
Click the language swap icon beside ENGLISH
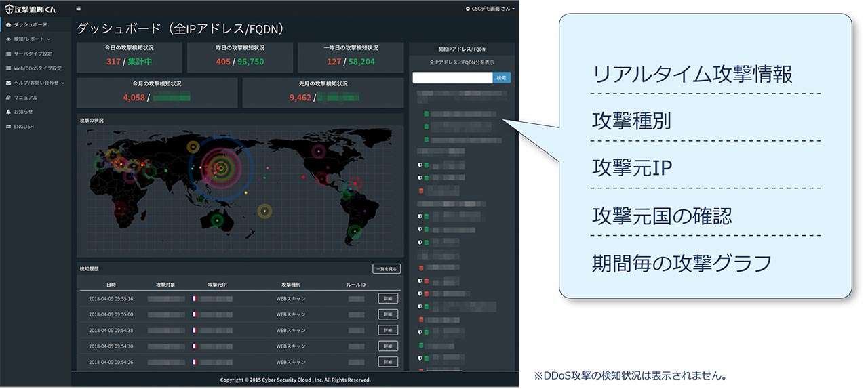8,127
